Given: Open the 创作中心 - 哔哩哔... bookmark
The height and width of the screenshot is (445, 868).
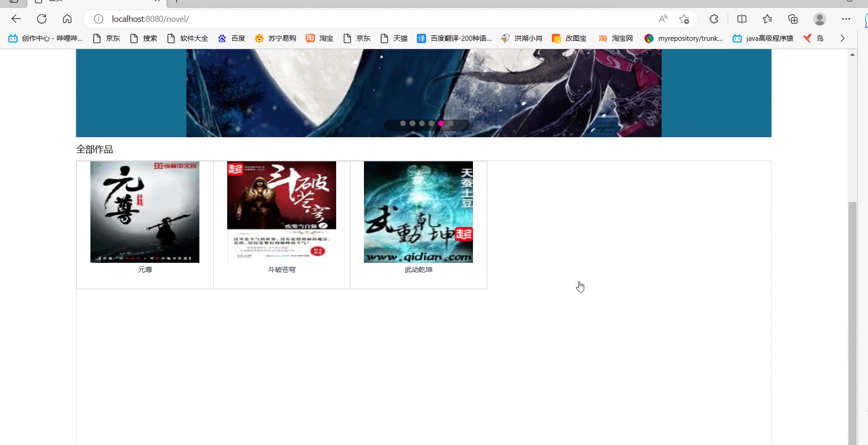Looking at the screenshot, I should click(x=45, y=38).
